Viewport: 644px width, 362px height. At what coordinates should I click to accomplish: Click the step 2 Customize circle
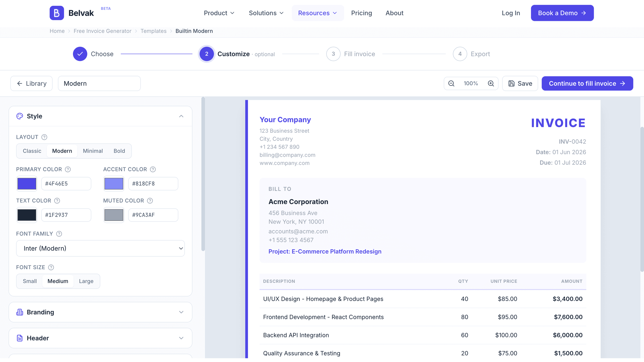pos(207,54)
